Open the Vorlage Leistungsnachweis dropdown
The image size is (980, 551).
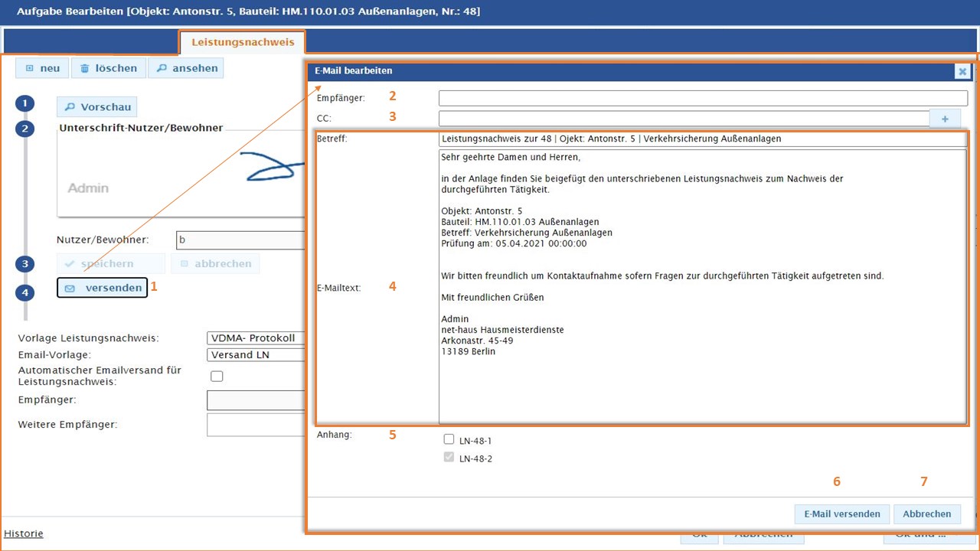click(256, 338)
